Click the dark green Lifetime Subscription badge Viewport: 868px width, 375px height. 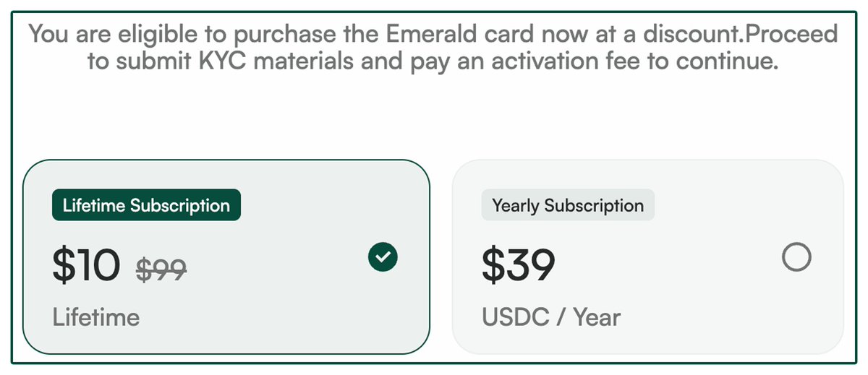click(x=146, y=205)
